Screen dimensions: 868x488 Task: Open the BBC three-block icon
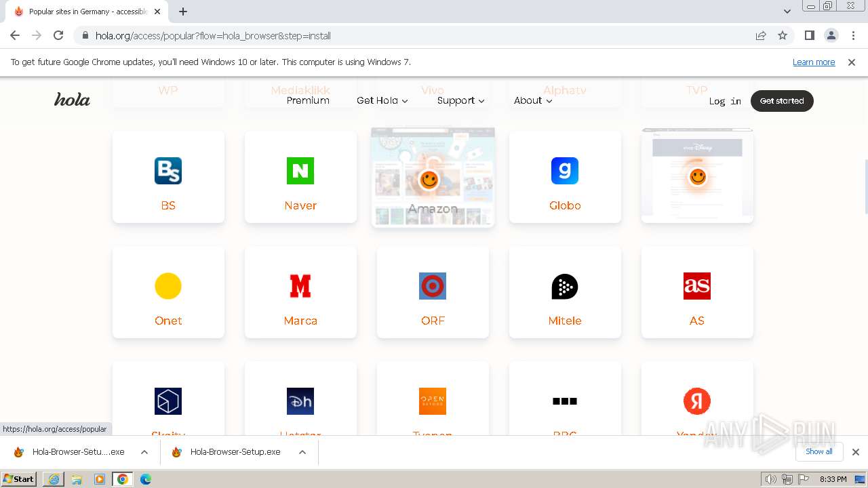tap(565, 401)
